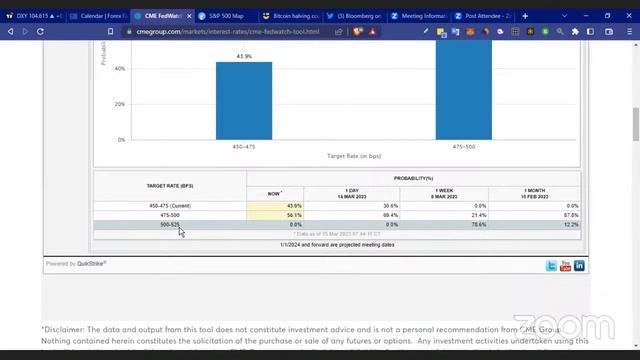Image resolution: width=640 pixels, height=360 pixels.
Task: Click the 450-475 blue chart bar
Action: pos(244,101)
